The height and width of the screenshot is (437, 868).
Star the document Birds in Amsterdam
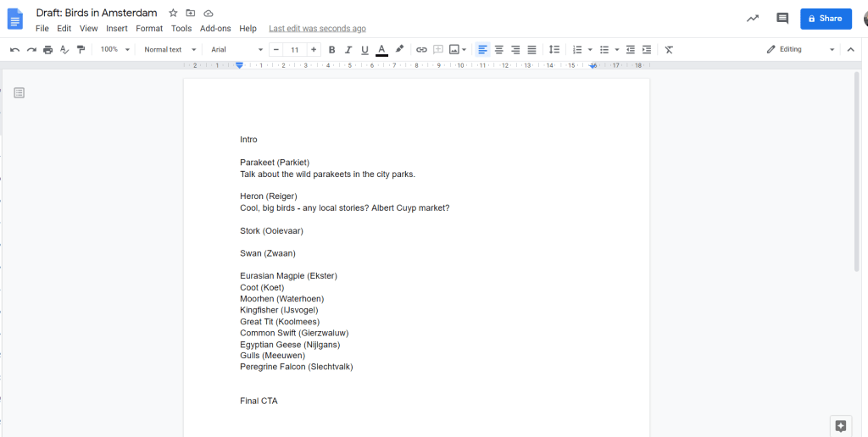tap(173, 14)
